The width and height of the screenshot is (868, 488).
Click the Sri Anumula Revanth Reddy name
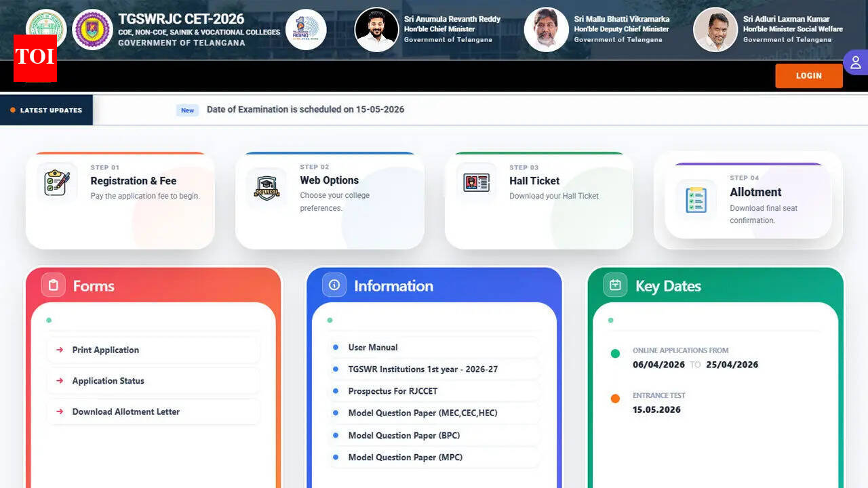click(452, 19)
